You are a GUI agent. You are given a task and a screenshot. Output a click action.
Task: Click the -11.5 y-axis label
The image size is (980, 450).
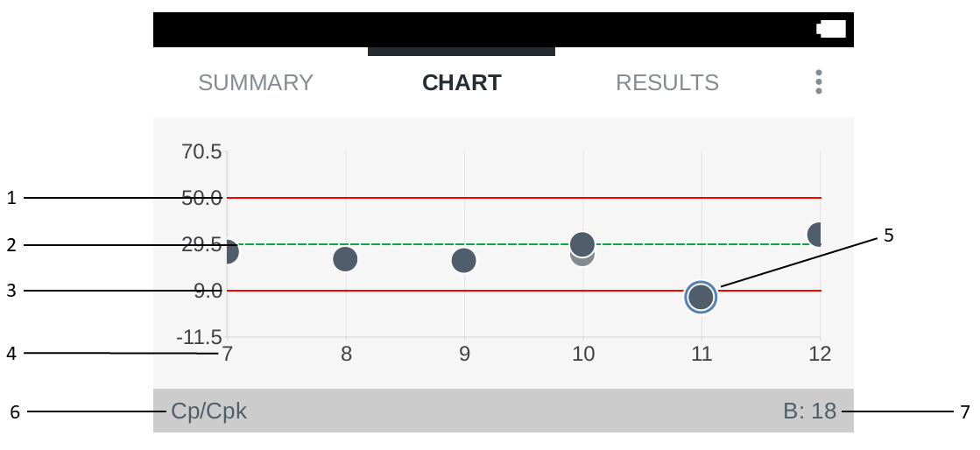pos(198,337)
